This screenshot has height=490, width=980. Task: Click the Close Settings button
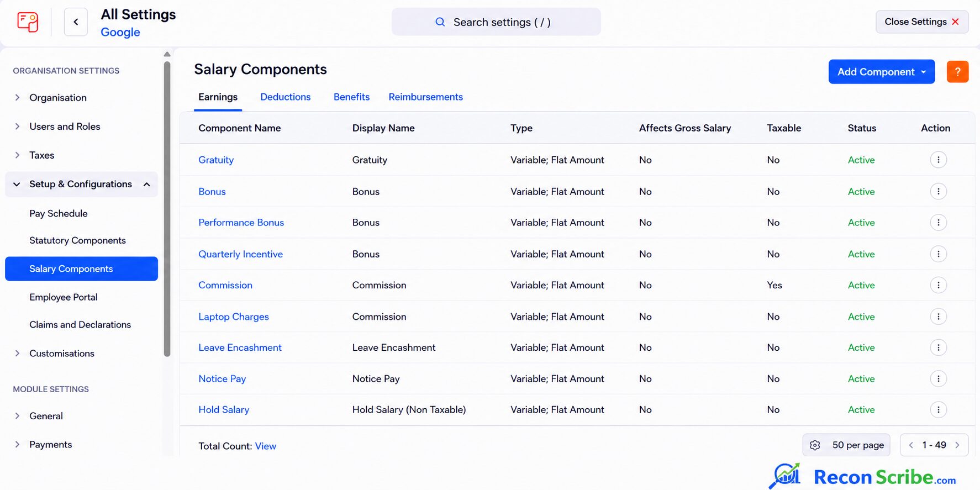point(921,22)
